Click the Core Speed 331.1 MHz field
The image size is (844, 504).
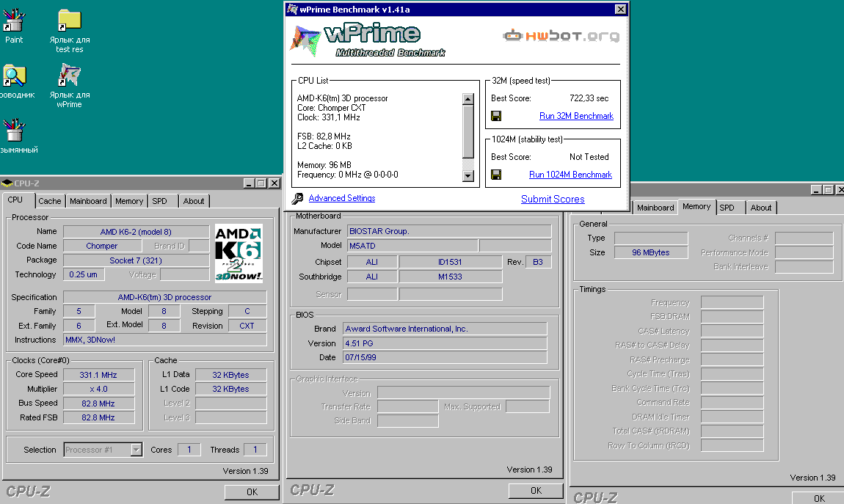[x=98, y=374]
